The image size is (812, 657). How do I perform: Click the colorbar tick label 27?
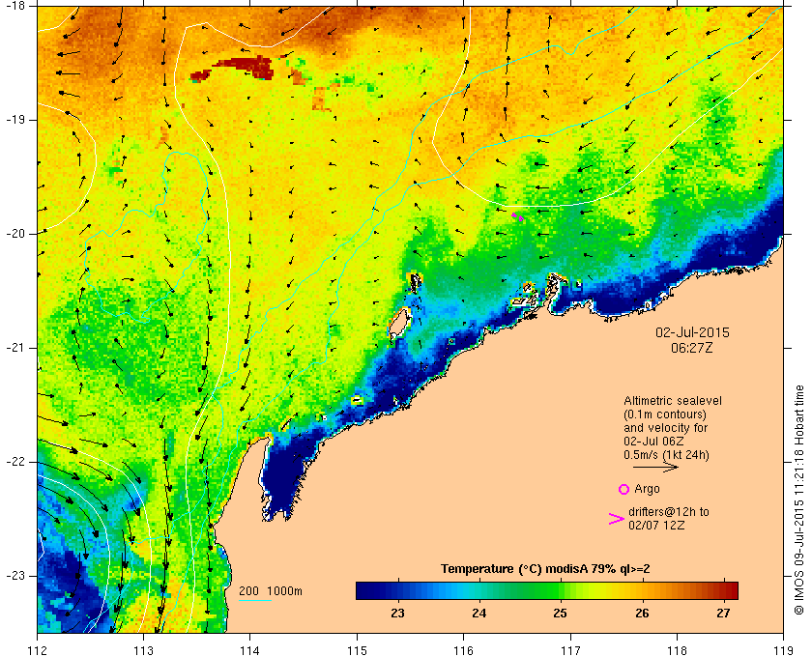coord(723,614)
